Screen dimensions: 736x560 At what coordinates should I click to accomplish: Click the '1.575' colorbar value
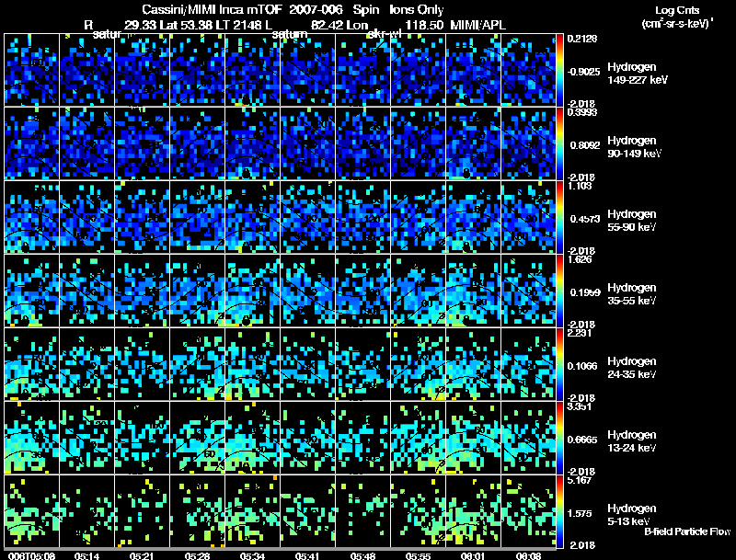click(580, 514)
